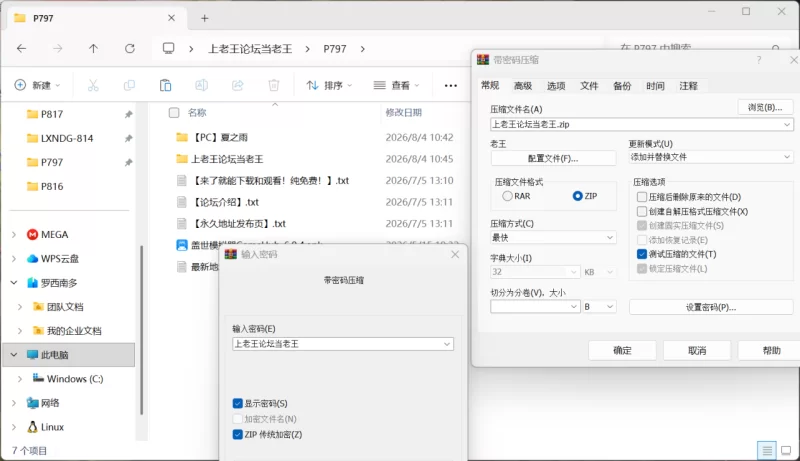
Task: Click the Paste clipboard icon
Action: point(165,85)
